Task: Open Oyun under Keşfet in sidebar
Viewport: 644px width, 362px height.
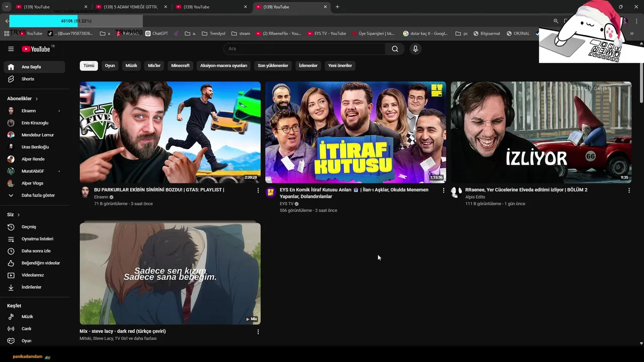Action: click(34, 341)
